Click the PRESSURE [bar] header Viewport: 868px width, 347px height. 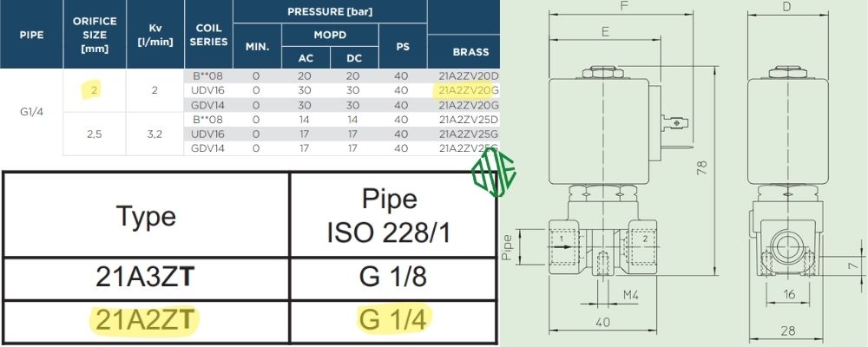pos(330,12)
